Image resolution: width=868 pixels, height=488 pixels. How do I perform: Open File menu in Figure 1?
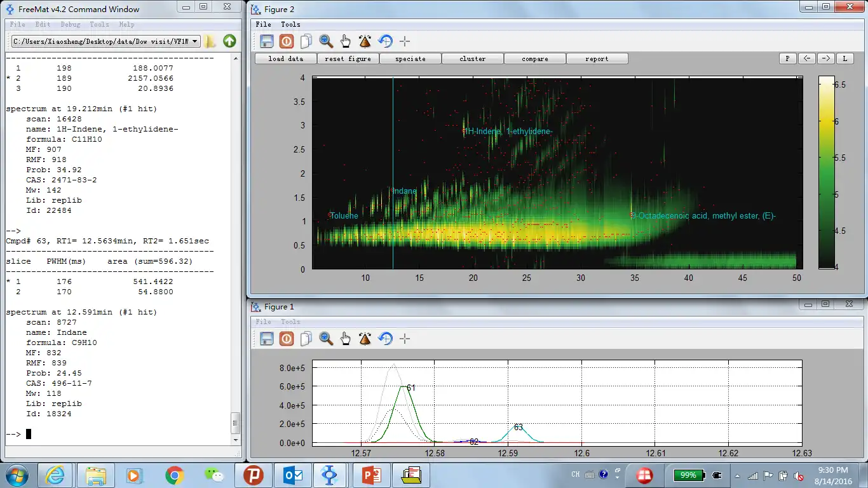tap(263, 322)
